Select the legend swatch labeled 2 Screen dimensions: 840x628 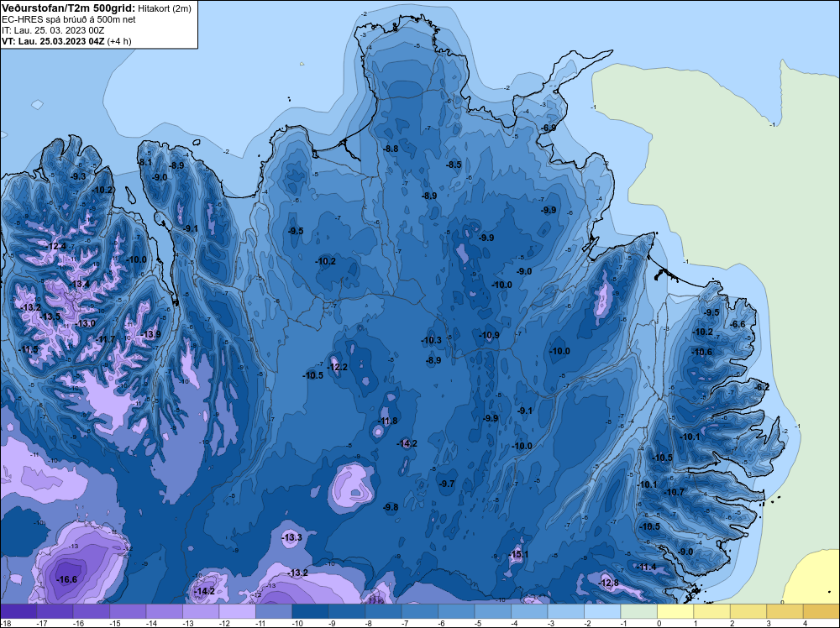[x=748, y=611]
